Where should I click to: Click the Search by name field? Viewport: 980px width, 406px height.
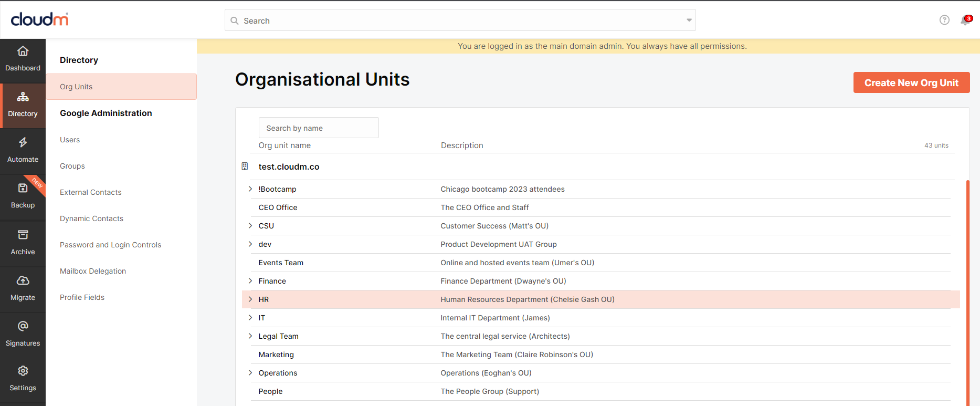coord(319,128)
